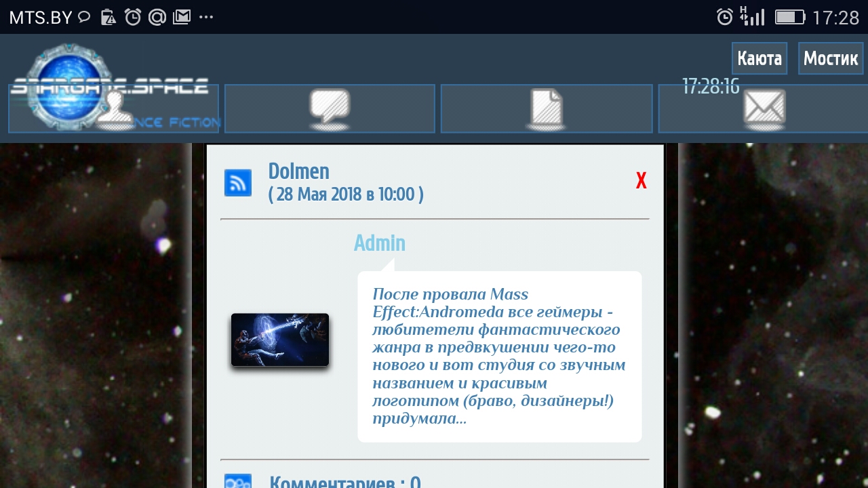The height and width of the screenshot is (488, 868).
Task: Open the chat bubble navigation icon
Action: point(330,108)
